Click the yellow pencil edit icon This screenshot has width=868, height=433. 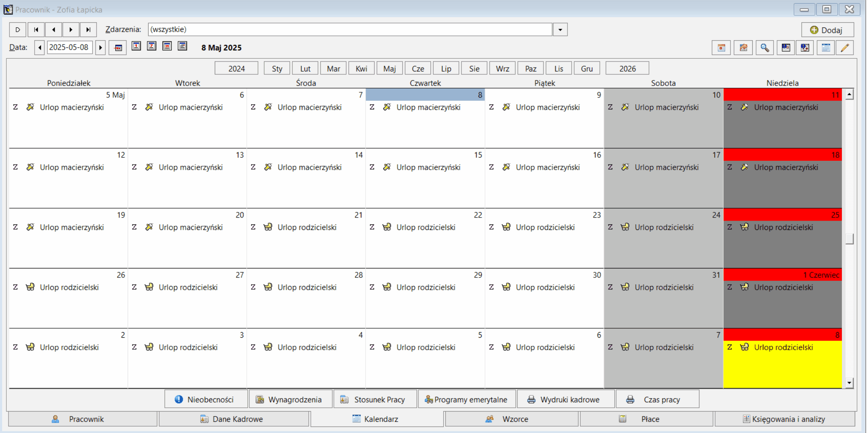coord(845,48)
